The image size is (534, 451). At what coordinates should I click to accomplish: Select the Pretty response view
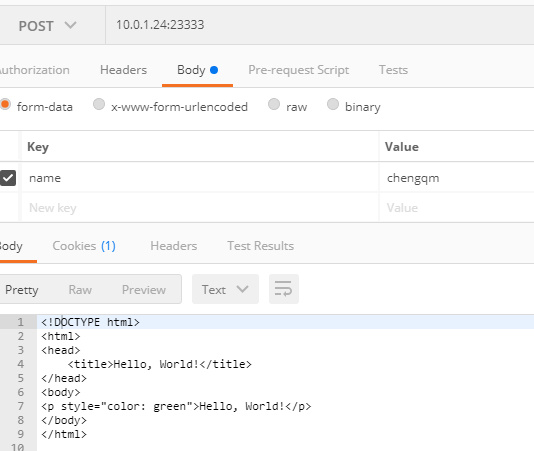tap(21, 290)
